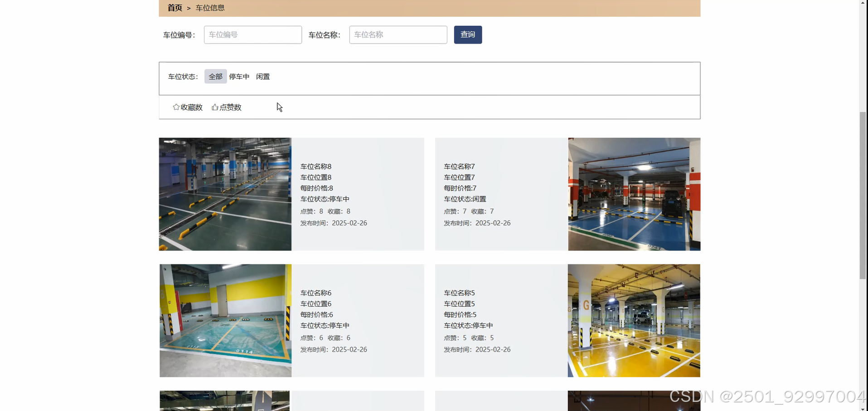868x411 pixels.
Task: Sort listings by 收藏数
Action: [x=188, y=107]
